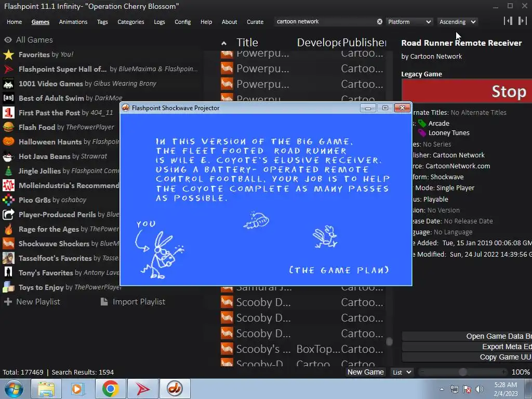This screenshot has height=399, width=532.
Task: Click the Arcade tag text
Action: pyautogui.click(x=438, y=123)
